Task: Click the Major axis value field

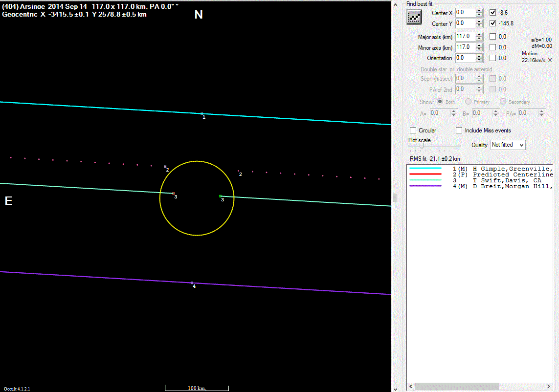Action: pos(466,36)
